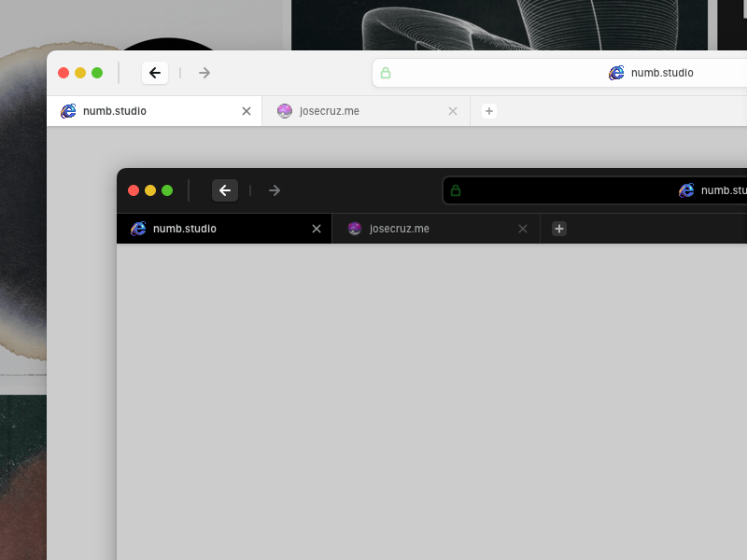Click the yellow minimize button of dark window

click(x=150, y=190)
